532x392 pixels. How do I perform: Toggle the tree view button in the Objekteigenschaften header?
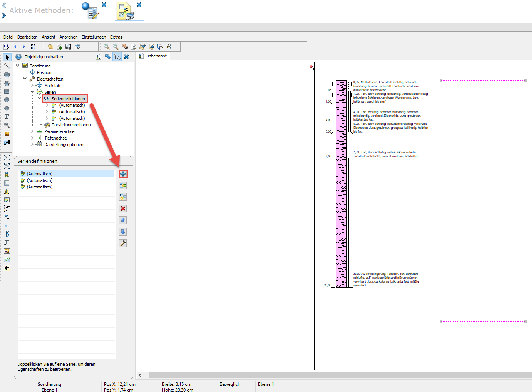[x=117, y=57]
